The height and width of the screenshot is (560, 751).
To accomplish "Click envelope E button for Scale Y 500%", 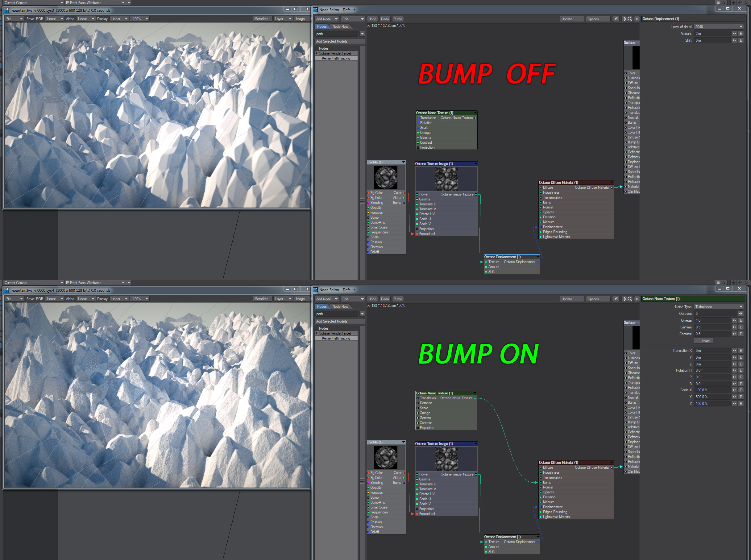I will [741, 397].
